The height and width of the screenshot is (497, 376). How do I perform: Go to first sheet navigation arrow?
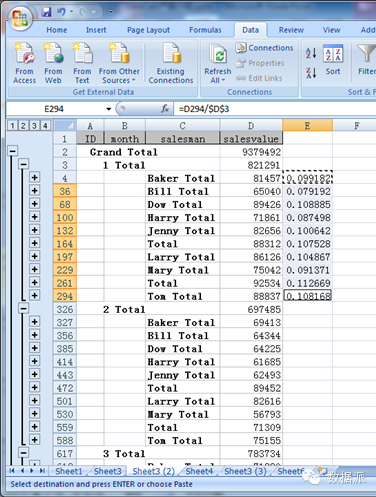[x=12, y=471]
